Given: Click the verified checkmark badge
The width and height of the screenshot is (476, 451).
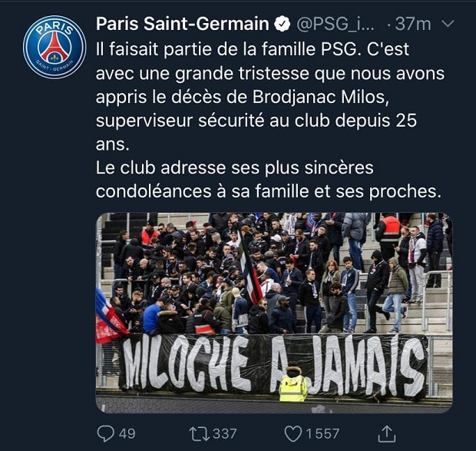Looking at the screenshot, I should pyautogui.click(x=282, y=24).
